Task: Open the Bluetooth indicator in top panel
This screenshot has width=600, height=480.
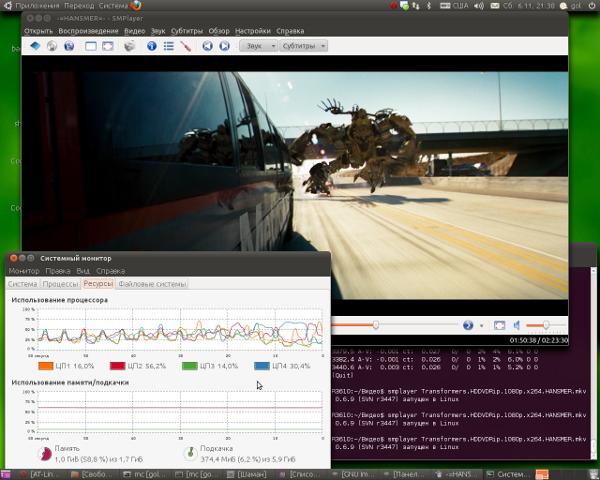Action: click(429, 6)
